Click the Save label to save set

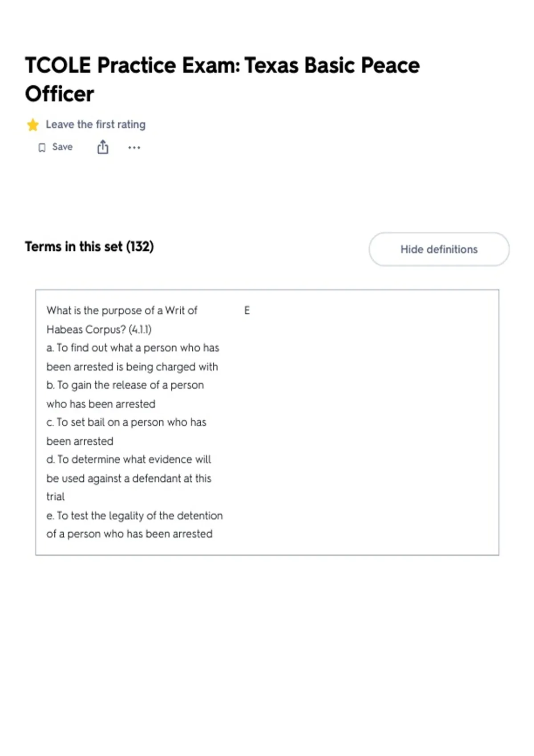tap(62, 147)
